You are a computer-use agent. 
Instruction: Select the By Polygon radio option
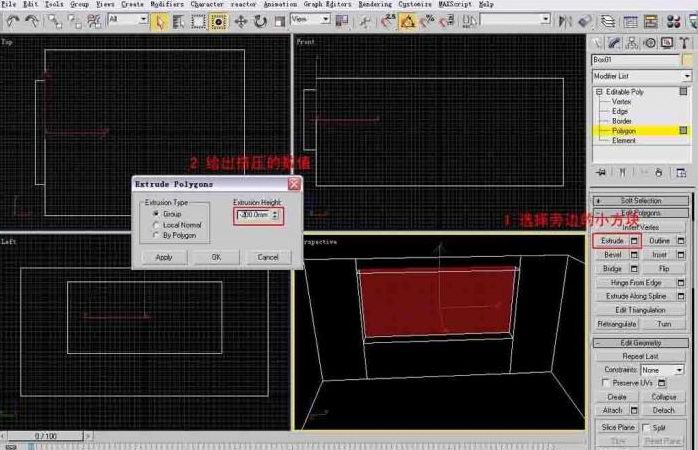[156, 235]
